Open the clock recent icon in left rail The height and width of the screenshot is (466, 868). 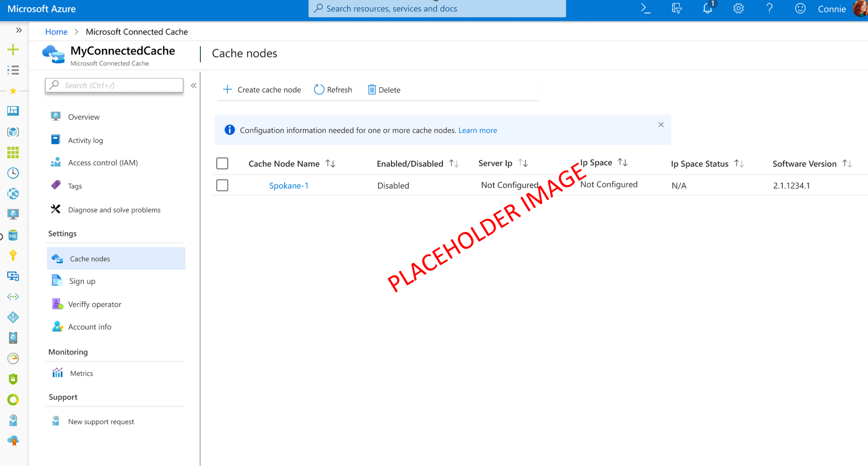coord(13,173)
